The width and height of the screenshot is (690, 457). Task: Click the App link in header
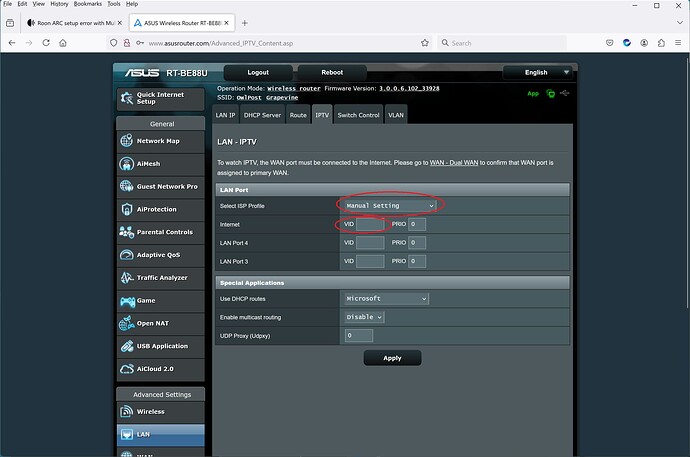tap(533, 94)
